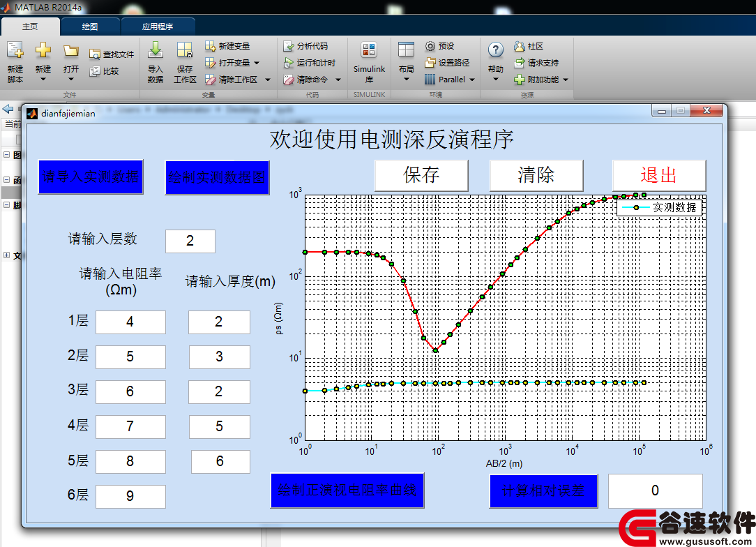Click the back arrow in MATLAB address bar

[x=8, y=109]
